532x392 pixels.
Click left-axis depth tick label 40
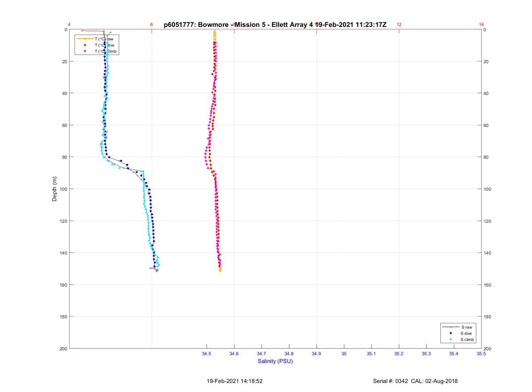pyautogui.click(x=64, y=93)
